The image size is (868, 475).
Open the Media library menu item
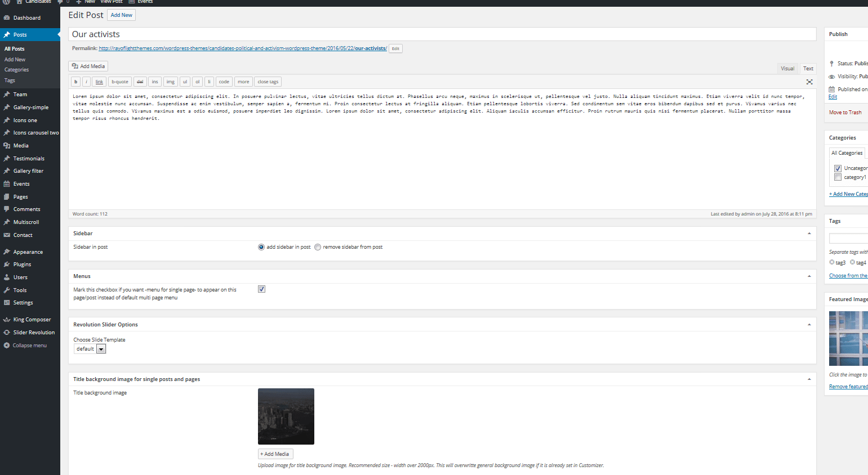(21, 146)
